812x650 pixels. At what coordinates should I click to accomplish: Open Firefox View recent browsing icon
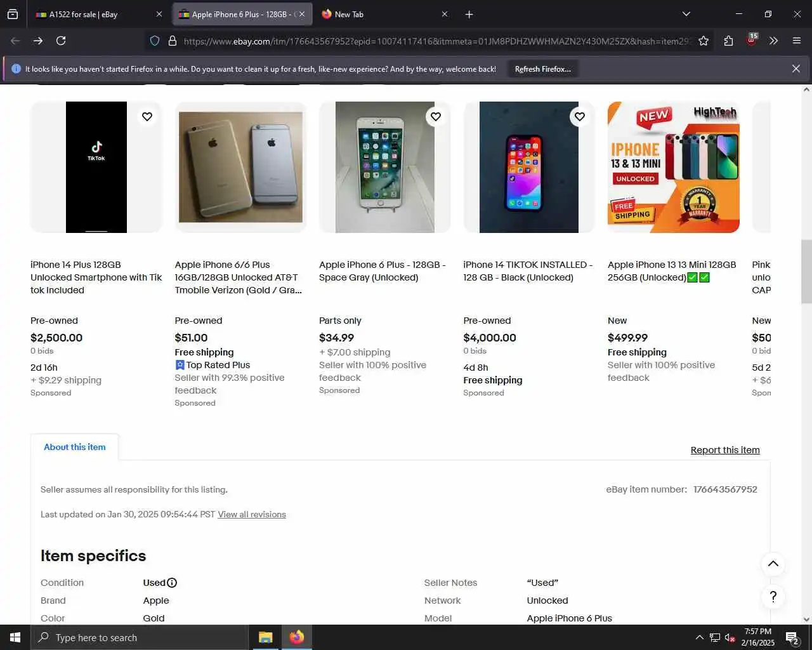click(13, 14)
